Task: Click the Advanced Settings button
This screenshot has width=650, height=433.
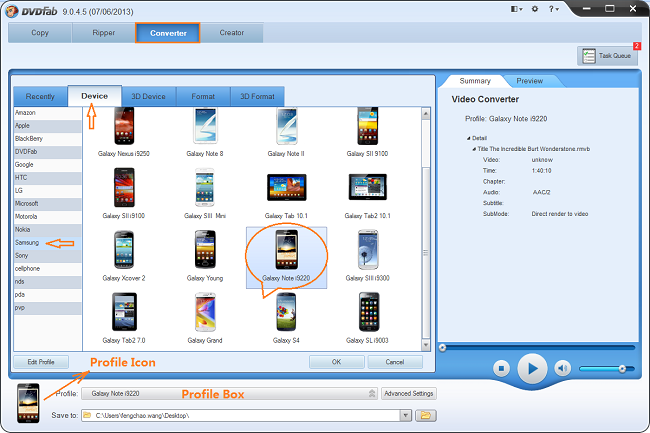Action: (409, 393)
